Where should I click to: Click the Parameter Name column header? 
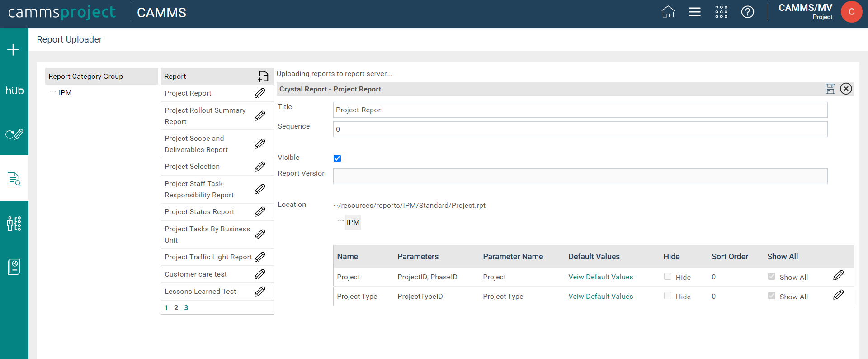[513, 257]
